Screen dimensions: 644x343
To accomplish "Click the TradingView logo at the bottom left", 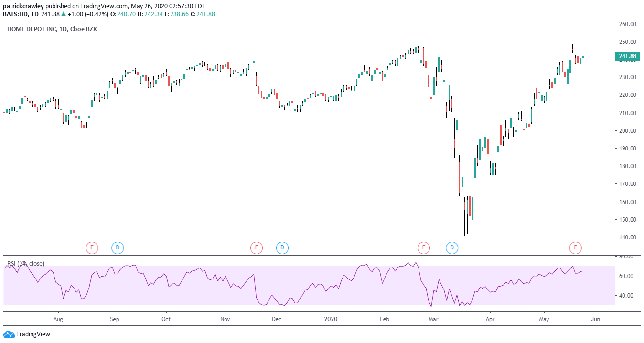I will pyautogui.click(x=26, y=334).
